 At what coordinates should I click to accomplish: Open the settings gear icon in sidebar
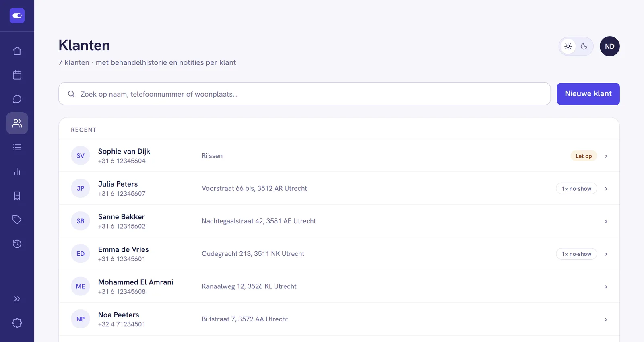(x=17, y=323)
